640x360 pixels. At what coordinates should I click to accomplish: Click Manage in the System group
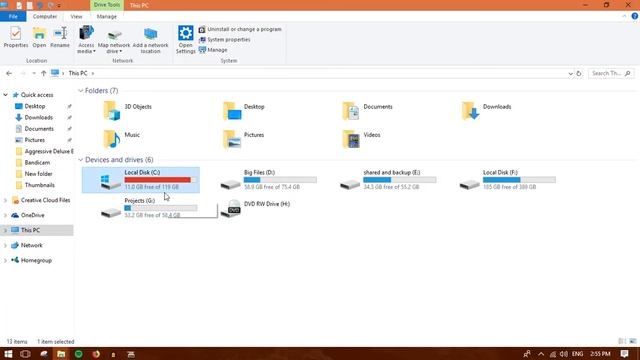pyautogui.click(x=213, y=50)
